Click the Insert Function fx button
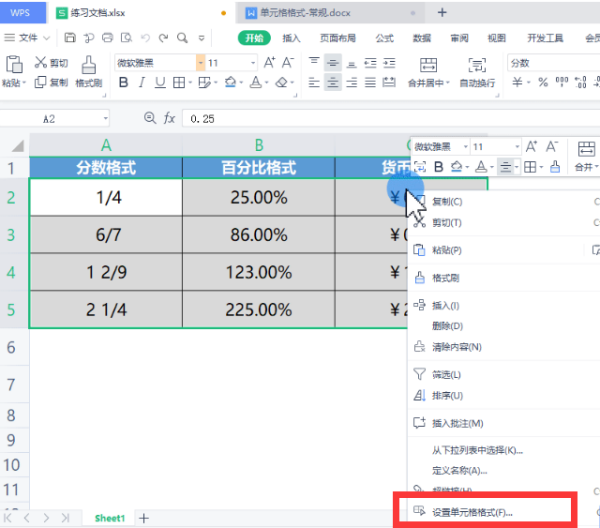 tap(169, 118)
